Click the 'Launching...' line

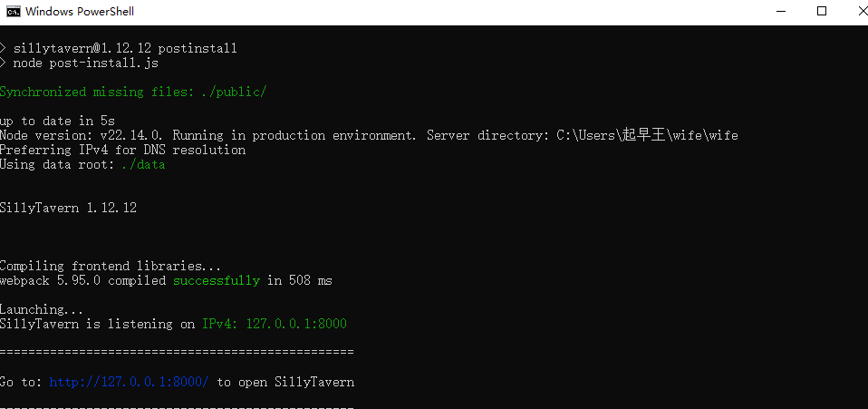click(42, 309)
